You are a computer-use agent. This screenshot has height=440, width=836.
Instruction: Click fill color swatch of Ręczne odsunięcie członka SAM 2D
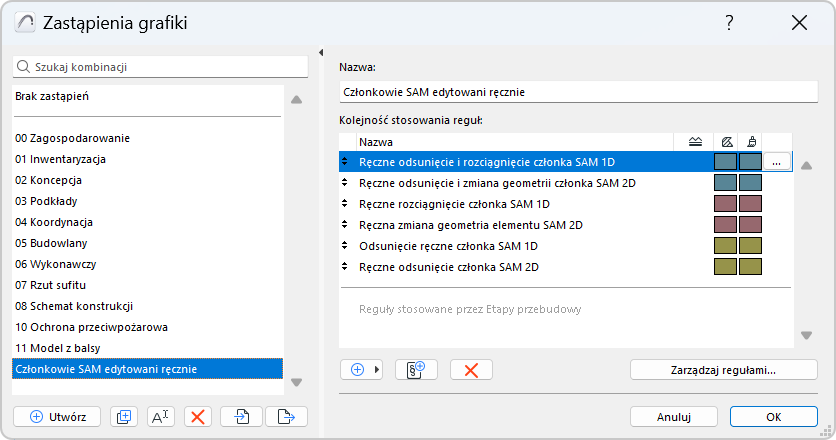pyautogui.click(x=726, y=267)
